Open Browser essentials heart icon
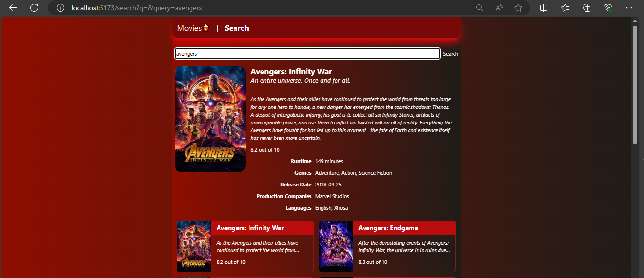Viewport: 644px width, 278px height. pyautogui.click(x=608, y=8)
